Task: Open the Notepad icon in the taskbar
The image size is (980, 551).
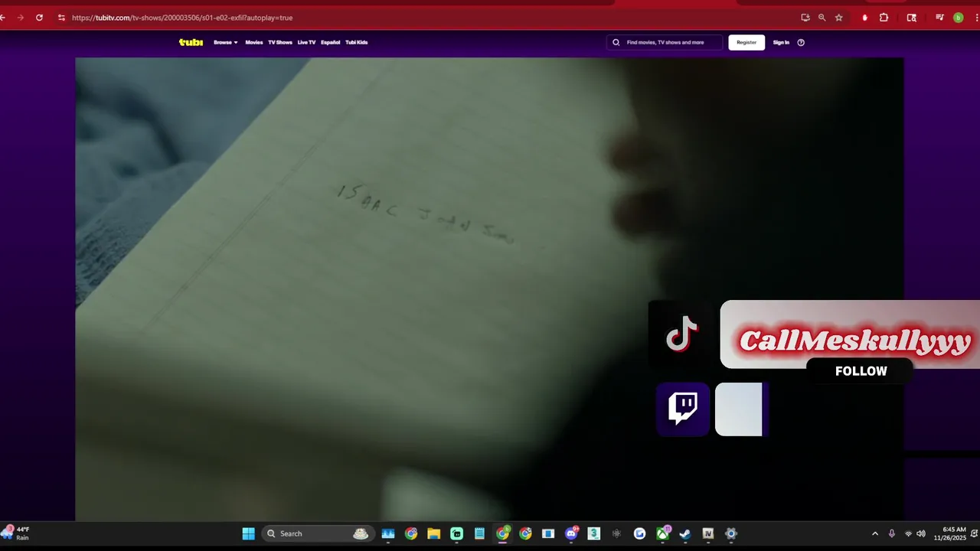Action: click(x=479, y=533)
